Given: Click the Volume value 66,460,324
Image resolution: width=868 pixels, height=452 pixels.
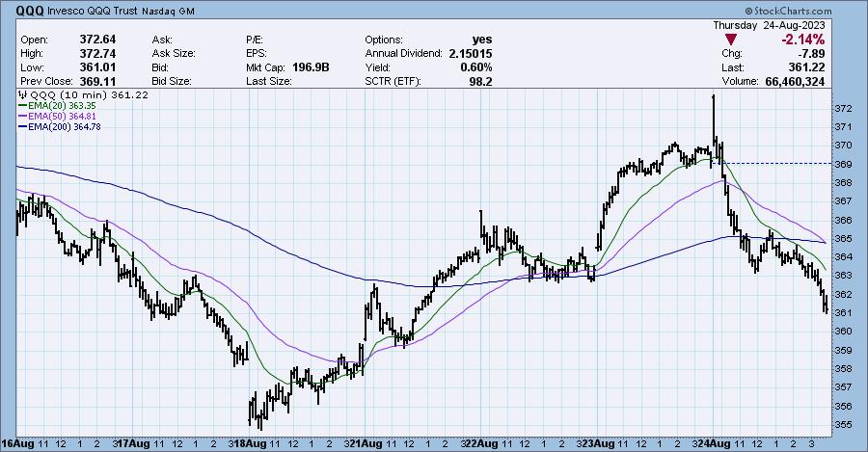Looking at the screenshot, I should coord(795,81).
